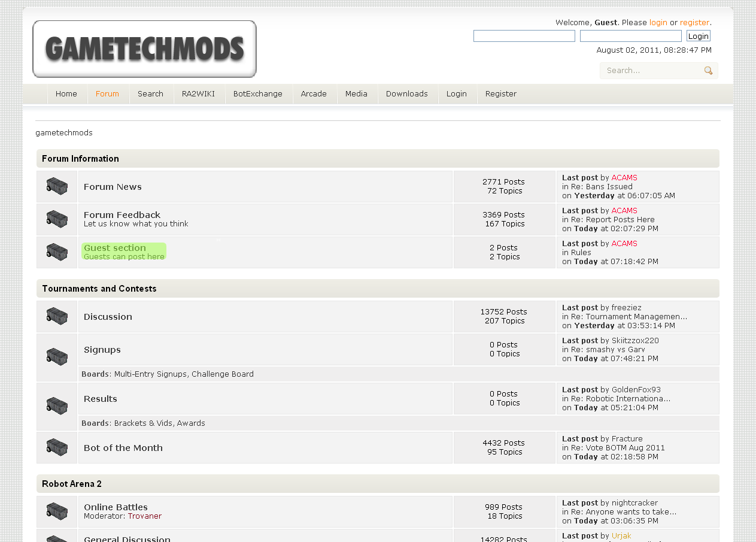Open the Re: Bans Issued post
This screenshot has height=542, width=756.
click(x=602, y=187)
